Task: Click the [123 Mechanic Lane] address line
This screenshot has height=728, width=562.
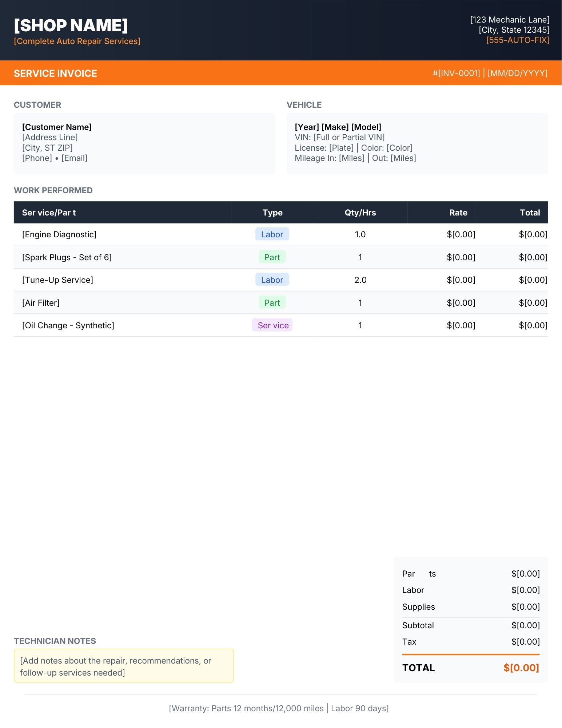Action: click(510, 20)
